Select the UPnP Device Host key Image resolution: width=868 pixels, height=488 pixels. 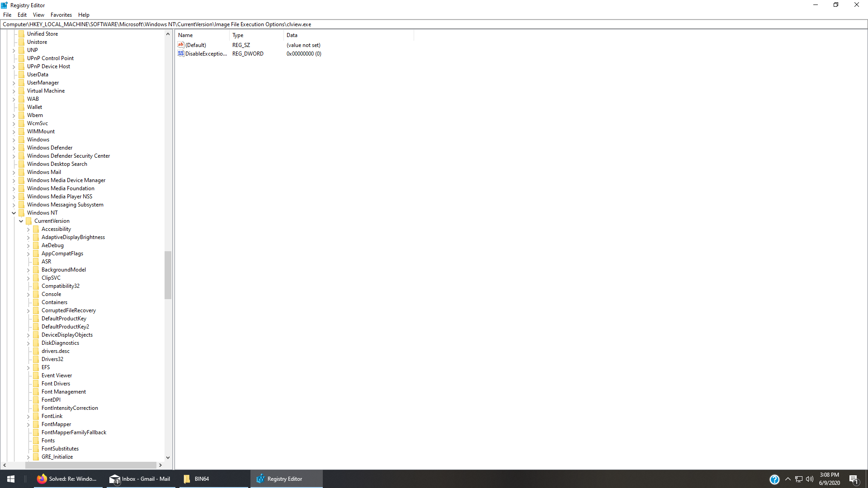[48, 66]
